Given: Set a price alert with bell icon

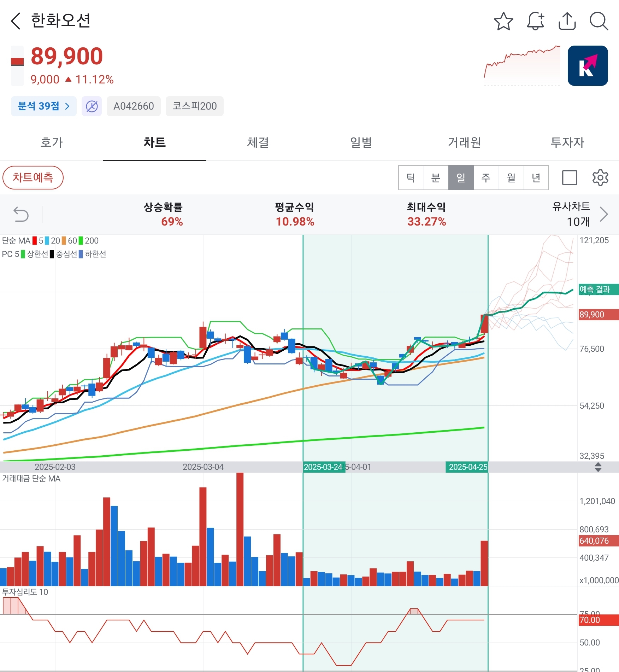Looking at the screenshot, I should [535, 21].
